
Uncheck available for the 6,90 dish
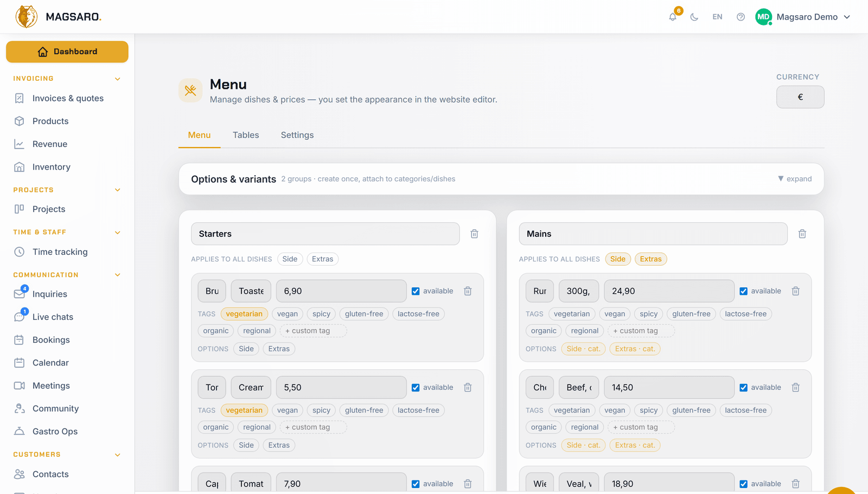(416, 291)
